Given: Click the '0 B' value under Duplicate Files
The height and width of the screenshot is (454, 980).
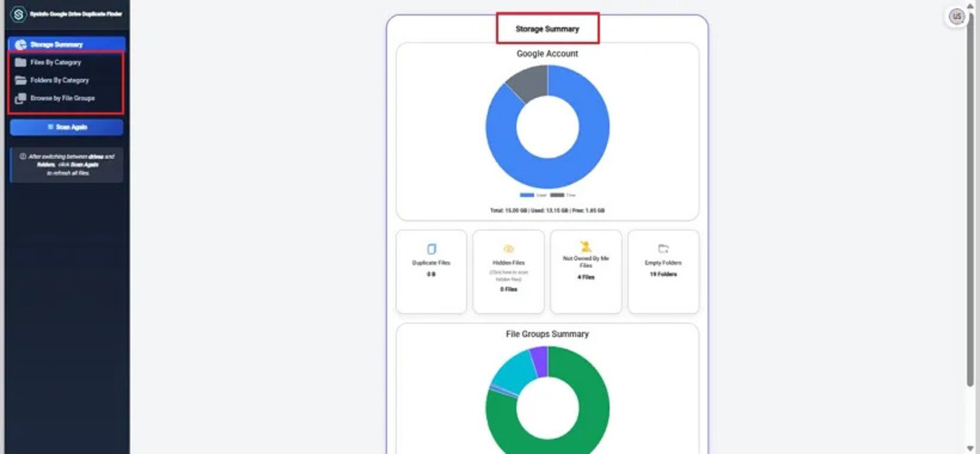Looking at the screenshot, I should point(431,274).
